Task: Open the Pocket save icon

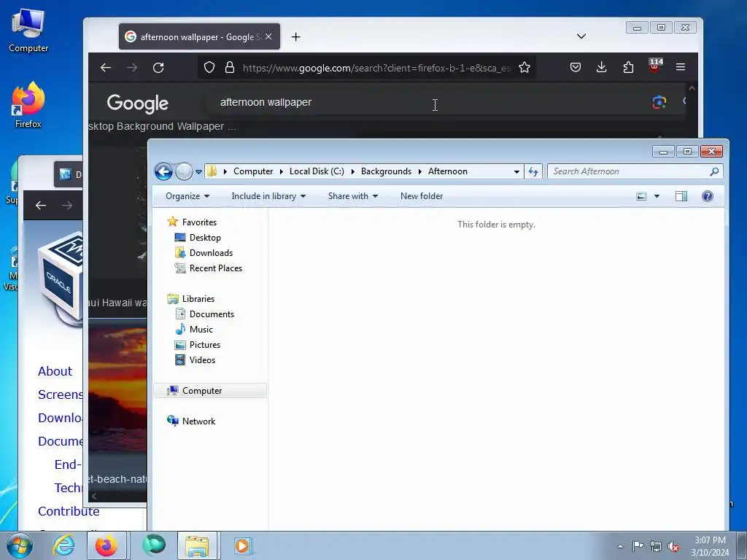Action: [x=576, y=68]
